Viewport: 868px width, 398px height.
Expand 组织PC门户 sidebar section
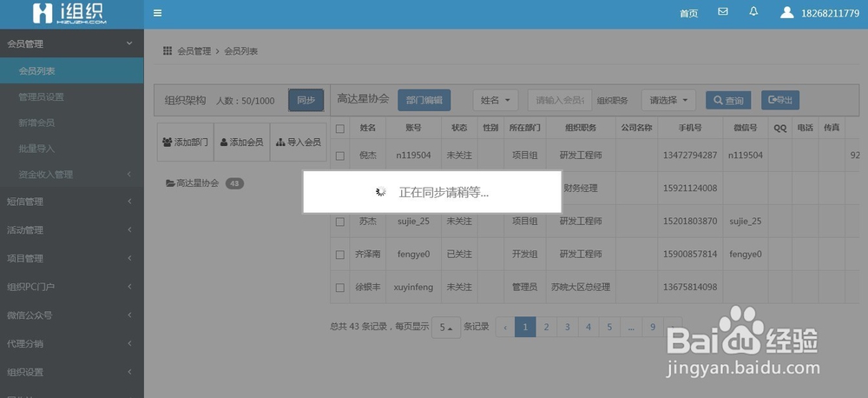[72, 287]
